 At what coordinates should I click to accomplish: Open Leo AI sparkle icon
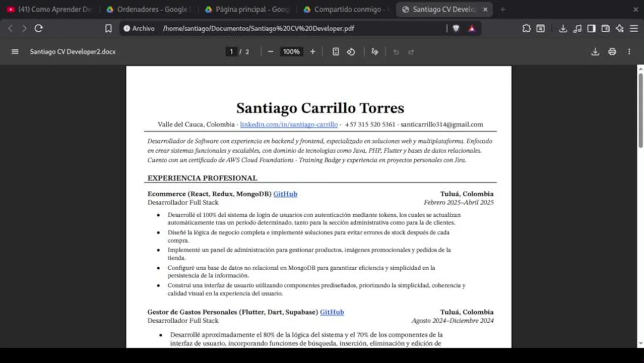[620, 29]
